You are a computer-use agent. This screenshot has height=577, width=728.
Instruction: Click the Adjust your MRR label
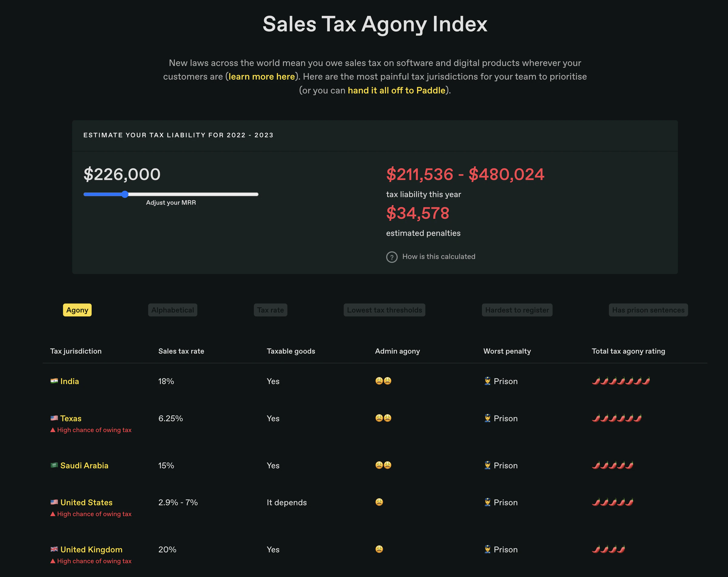click(171, 203)
